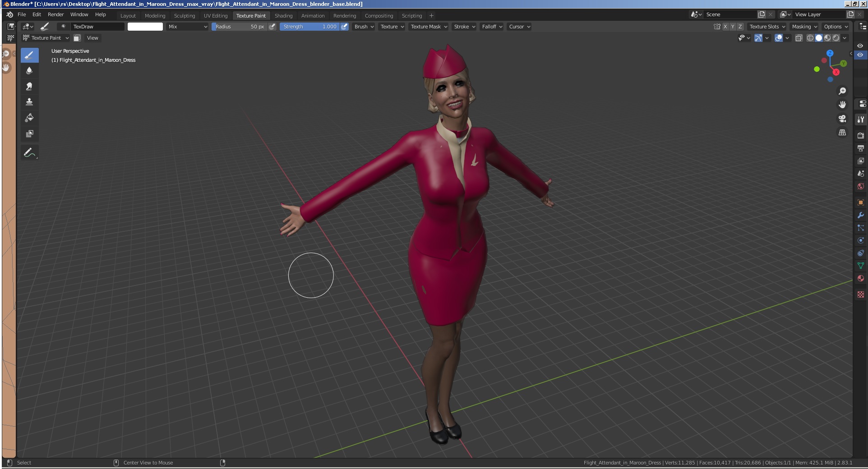Open the File menu
Screen dimensions: 868x469
pos(22,14)
